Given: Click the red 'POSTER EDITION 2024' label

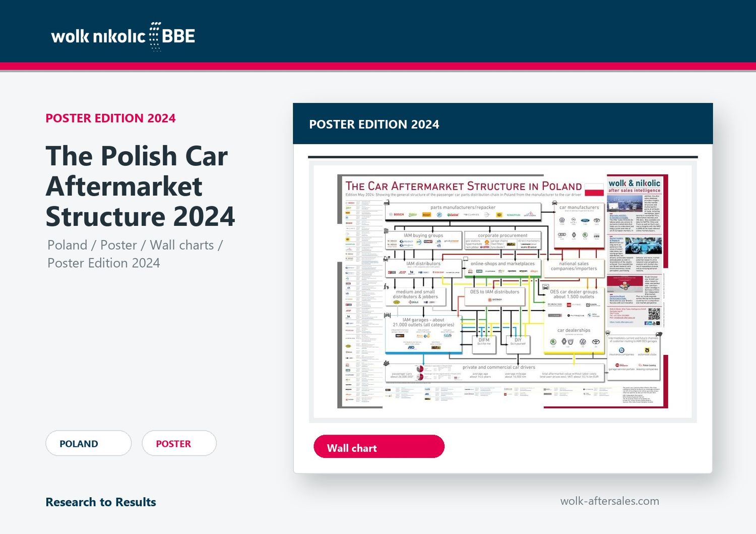Looking at the screenshot, I should coord(110,118).
